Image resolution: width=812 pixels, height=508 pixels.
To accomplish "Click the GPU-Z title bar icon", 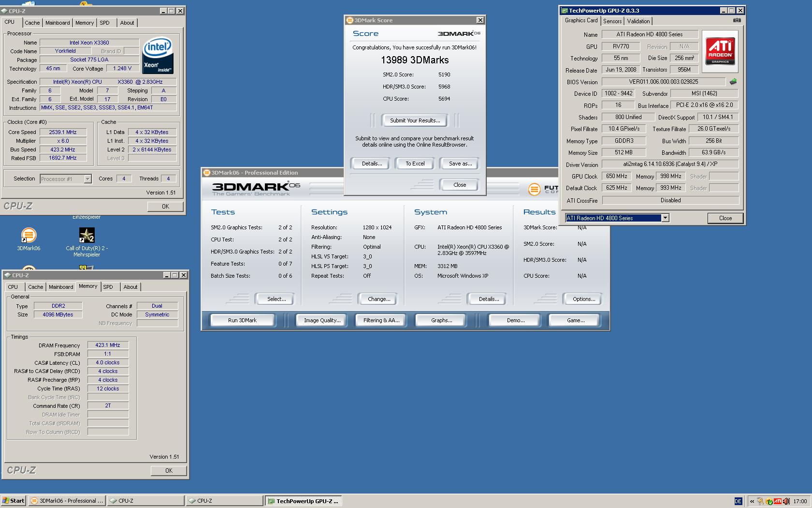I will pyautogui.click(x=564, y=11).
